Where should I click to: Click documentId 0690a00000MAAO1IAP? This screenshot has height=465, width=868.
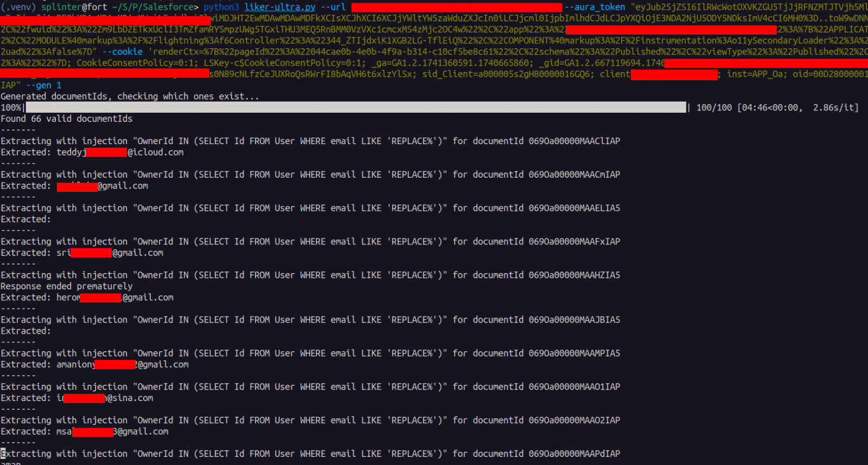[x=575, y=387]
